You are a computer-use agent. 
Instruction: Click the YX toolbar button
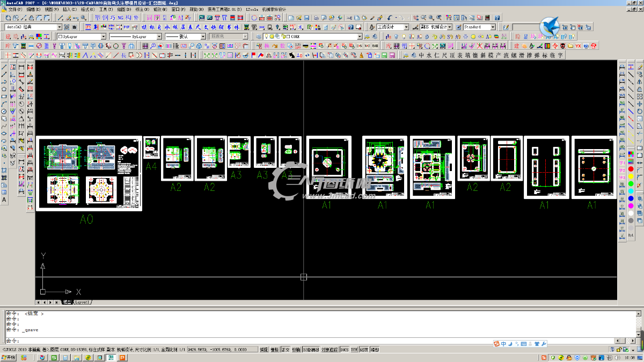tap(578, 46)
